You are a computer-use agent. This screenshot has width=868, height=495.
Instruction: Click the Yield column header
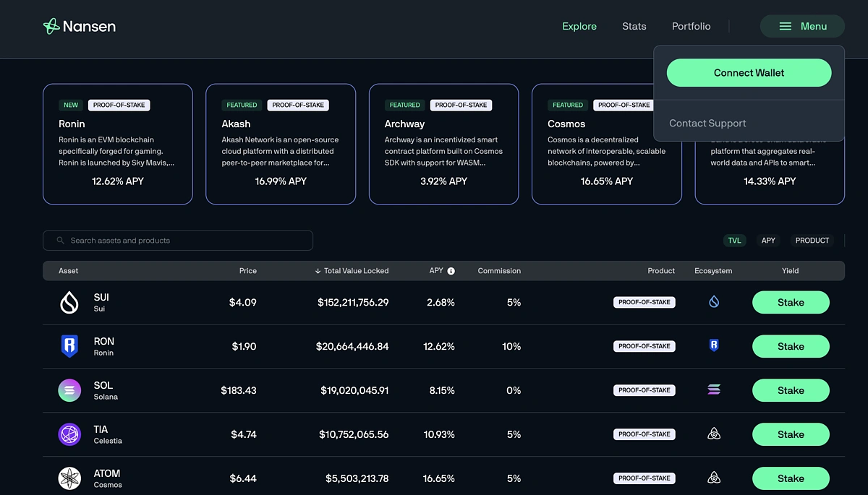tap(791, 271)
